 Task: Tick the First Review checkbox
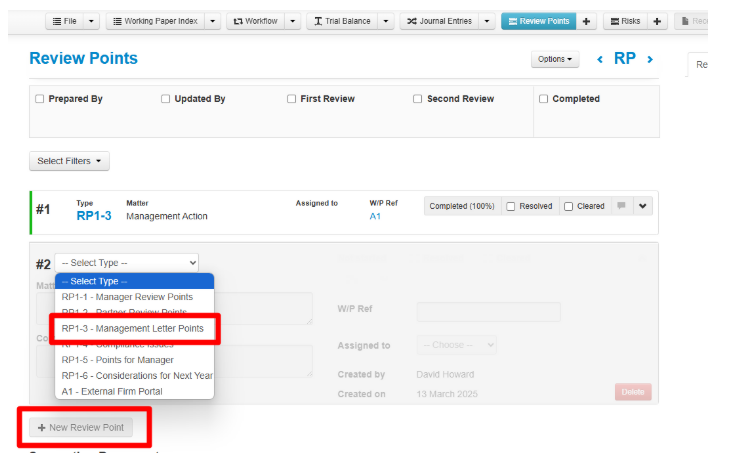(292, 99)
